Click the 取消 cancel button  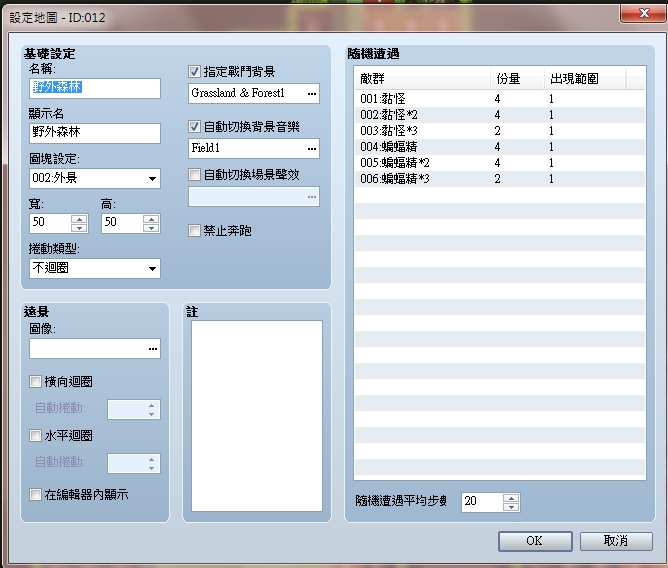click(616, 541)
